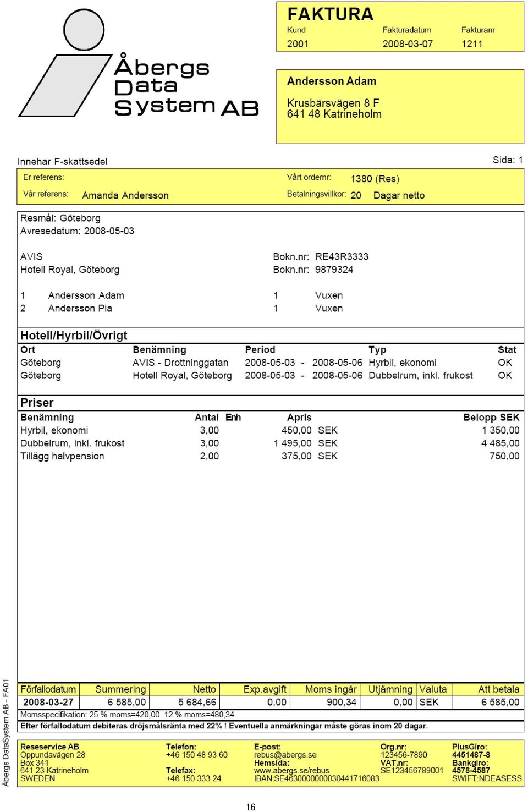The height and width of the screenshot is (812, 528).
Task: Click the Priser section heading
Action: [37, 403]
